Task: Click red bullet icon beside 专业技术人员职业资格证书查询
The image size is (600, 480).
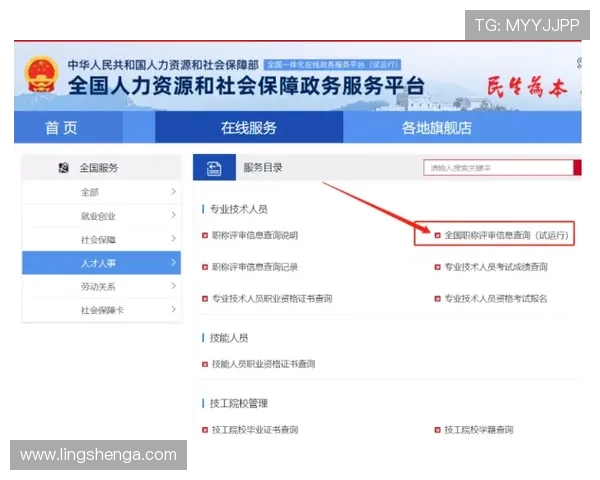Action: click(205, 299)
